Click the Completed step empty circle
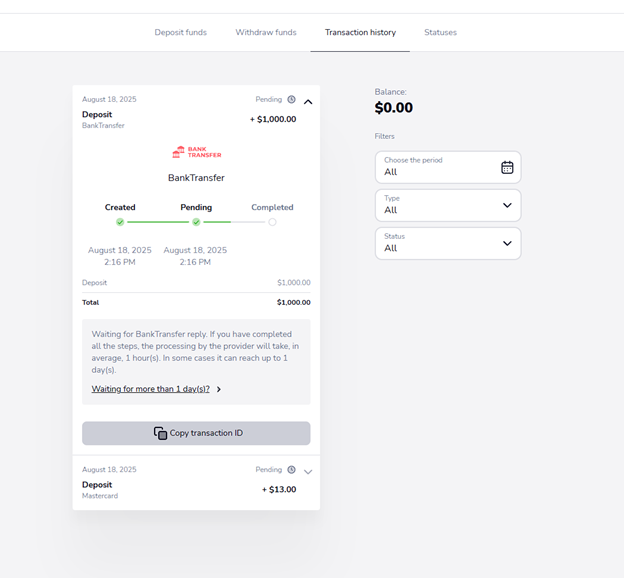 272,222
